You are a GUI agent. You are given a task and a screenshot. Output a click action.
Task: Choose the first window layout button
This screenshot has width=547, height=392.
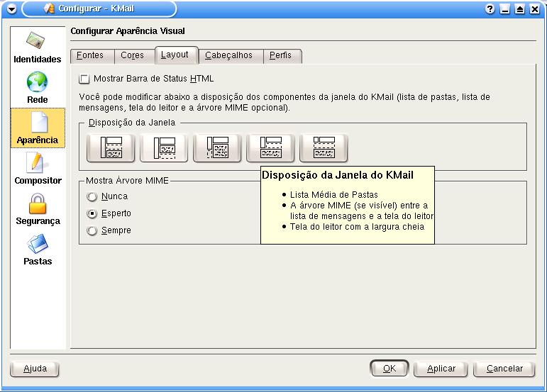pos(110,147)
